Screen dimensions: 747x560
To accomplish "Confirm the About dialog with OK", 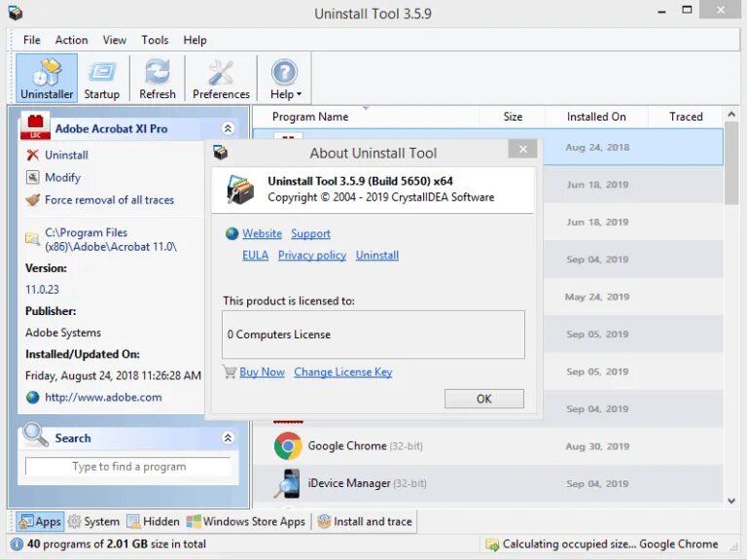I will coord(484,399).
